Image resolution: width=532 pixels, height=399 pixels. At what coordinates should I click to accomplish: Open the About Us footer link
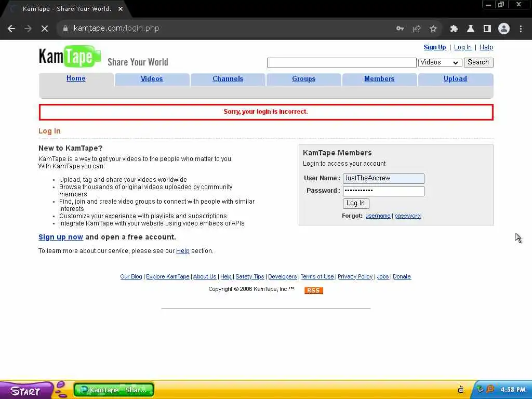click(x=205, y=276)
